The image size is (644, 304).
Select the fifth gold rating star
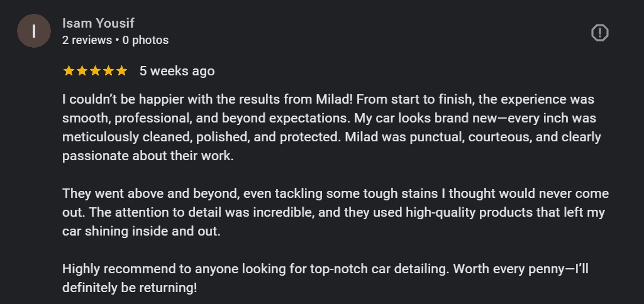click(x=121, y=71)
